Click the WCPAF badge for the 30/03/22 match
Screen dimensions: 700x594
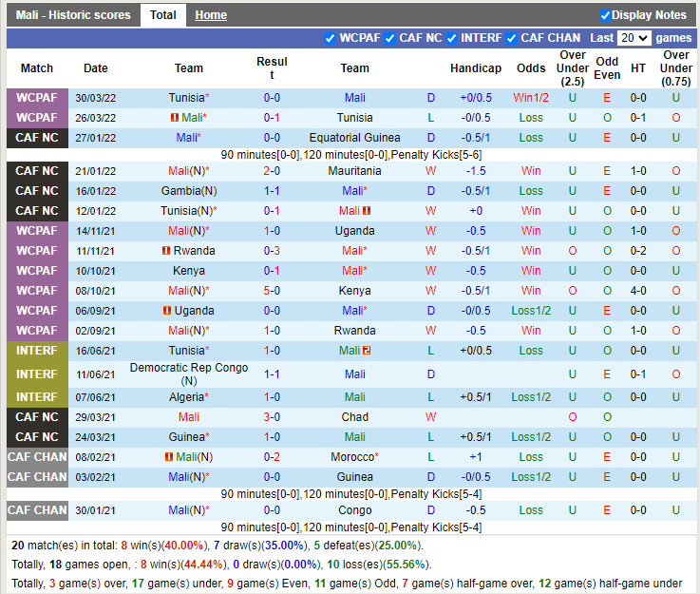[37, 98]
